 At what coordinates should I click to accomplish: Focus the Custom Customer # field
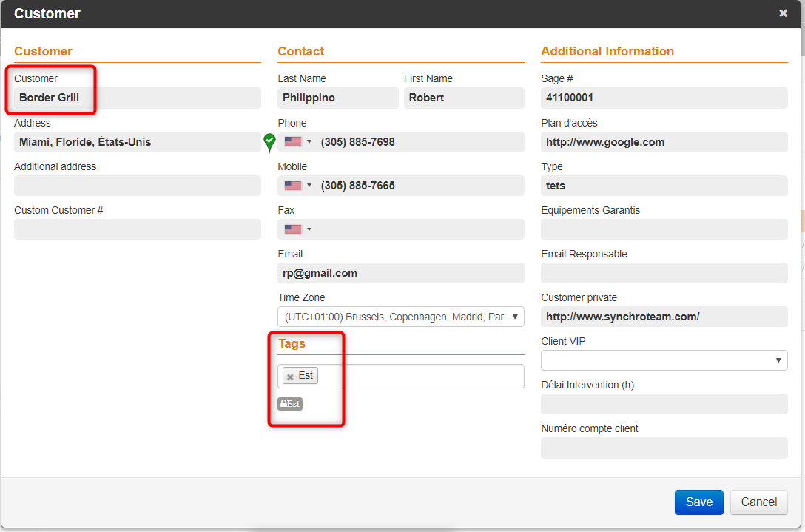click(138, 229)
